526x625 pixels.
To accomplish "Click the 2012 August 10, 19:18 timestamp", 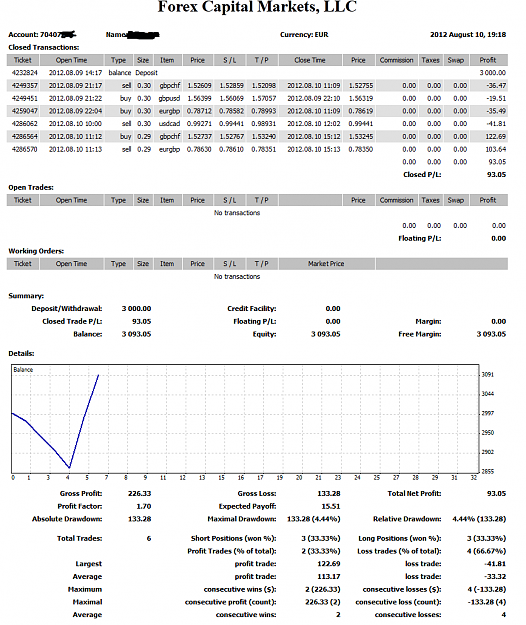I will 468,35.
